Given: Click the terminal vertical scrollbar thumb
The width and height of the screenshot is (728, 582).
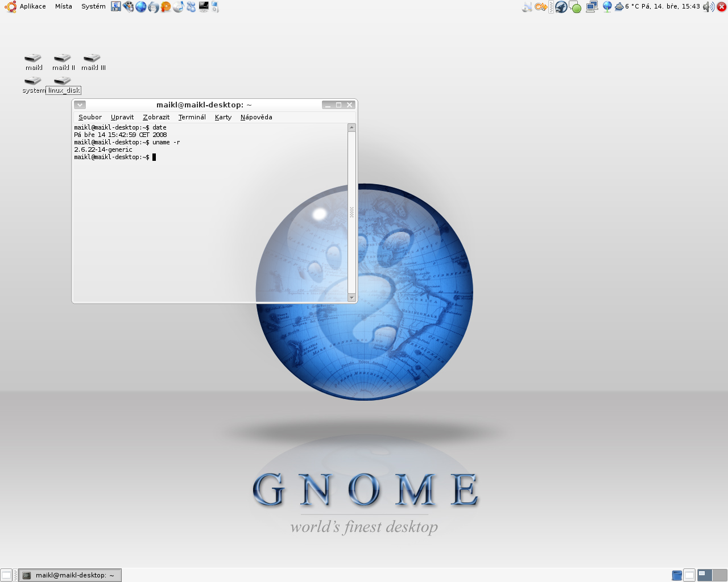Looking at the screenshot, I should (x=351, y=213).
